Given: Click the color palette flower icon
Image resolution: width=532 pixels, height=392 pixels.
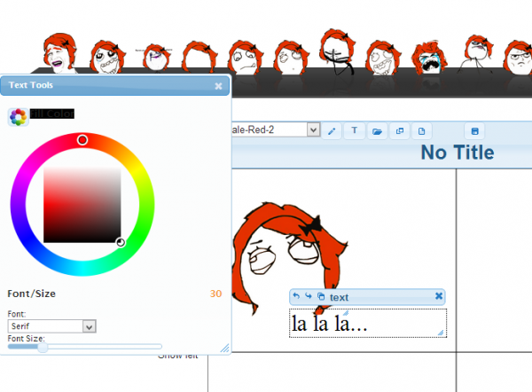Looking at the screenshot, I should 18,117.
